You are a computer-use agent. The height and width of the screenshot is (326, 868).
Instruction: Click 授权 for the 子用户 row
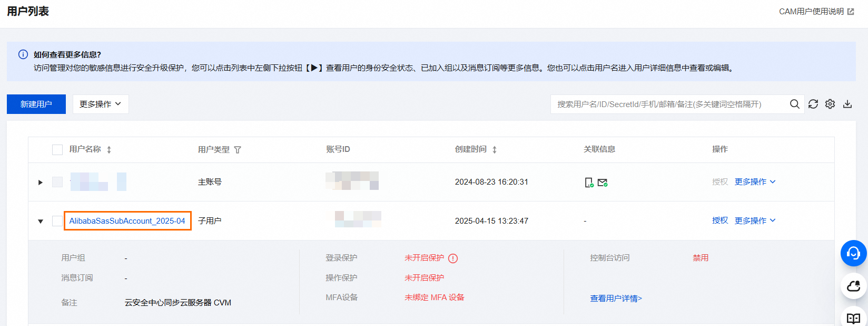(720, 220)
